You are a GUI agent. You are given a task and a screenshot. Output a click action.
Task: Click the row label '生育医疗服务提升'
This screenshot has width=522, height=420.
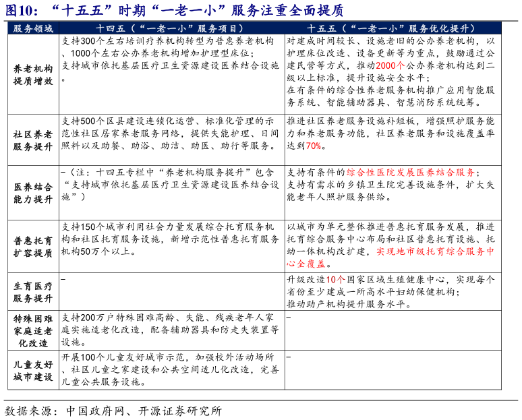click(33, 292)
